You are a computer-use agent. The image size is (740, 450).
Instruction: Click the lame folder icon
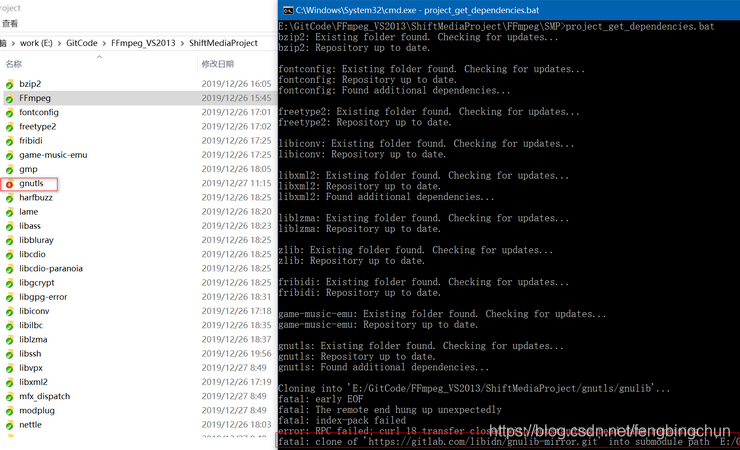coord(9,212)
